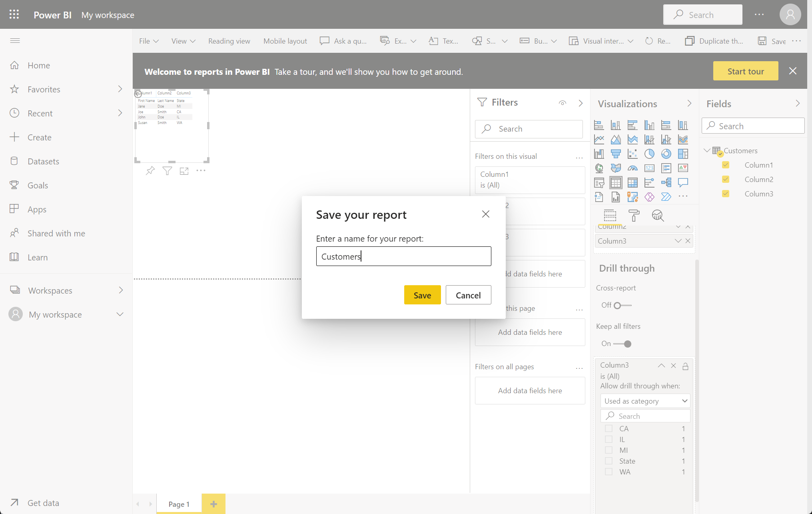Pin the selected visual
Viewport: 812px width, 514px height.
click(150, 171)
